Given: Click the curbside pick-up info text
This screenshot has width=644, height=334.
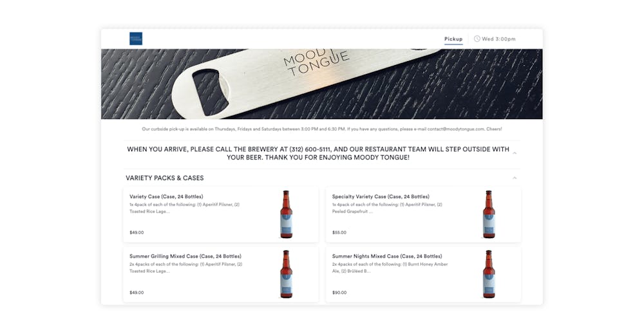Looking at the screenshot, I should pos(321,129).
